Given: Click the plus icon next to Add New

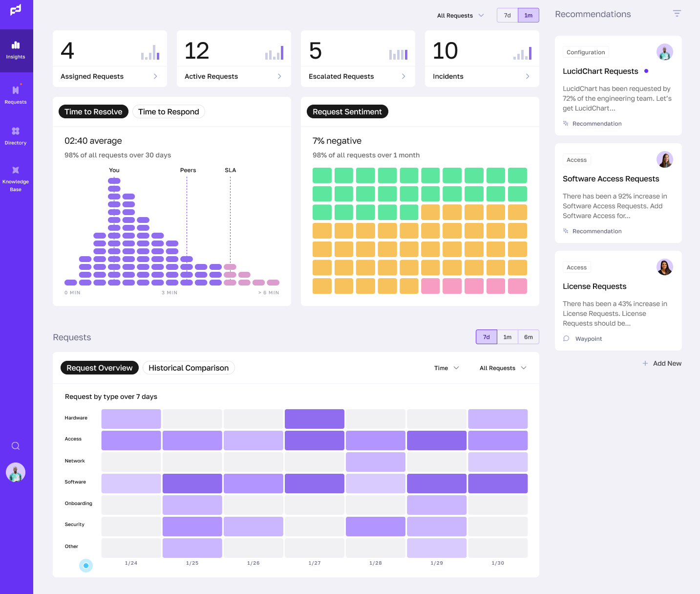Looking at the screenshot, I should 645,363.
